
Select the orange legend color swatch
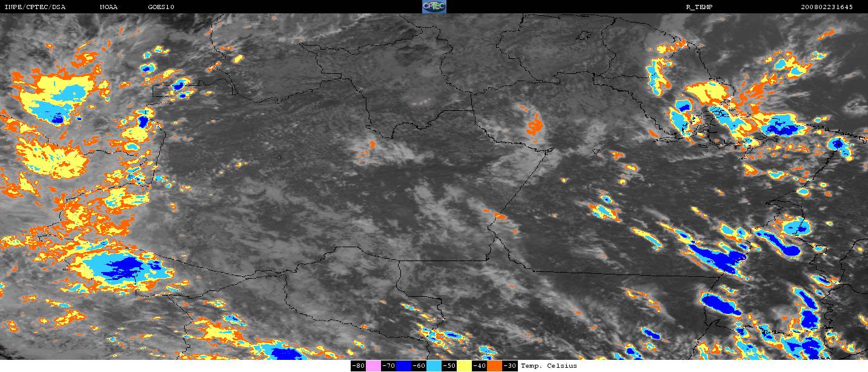(x=494, y=366)
